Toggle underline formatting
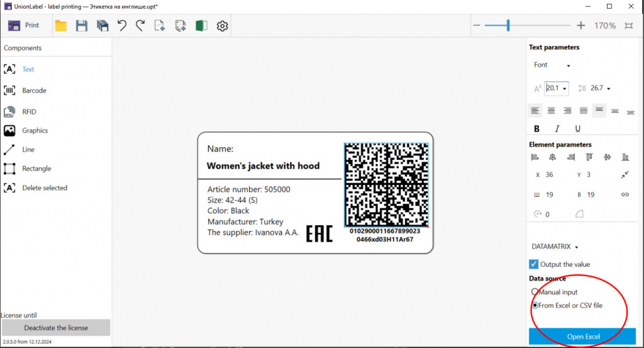The width and height of the screenshot is (644, 348). pos(577,128)
